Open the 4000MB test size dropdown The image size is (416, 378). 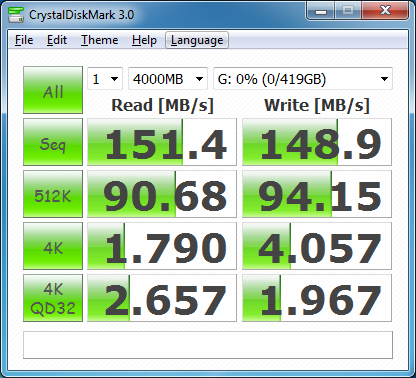(168, 79)
